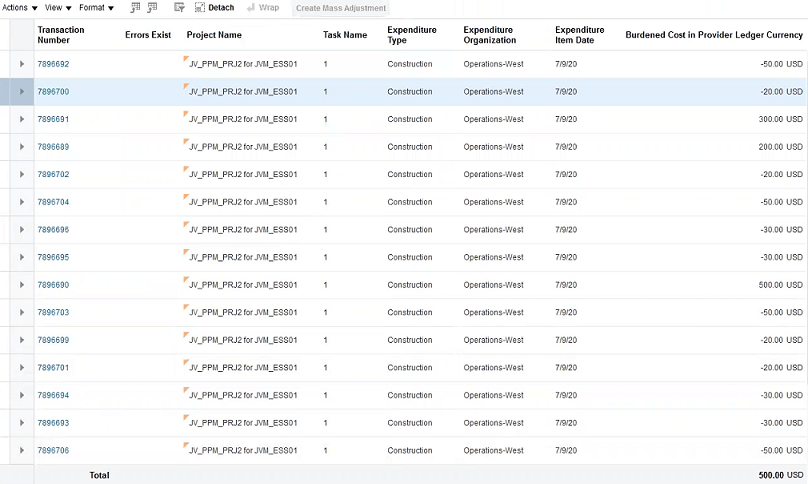The height and width of the screenshot is (484, 808).
Task: Click orange flag icon on 7896703 project name
Action: [x=186, y=307]
